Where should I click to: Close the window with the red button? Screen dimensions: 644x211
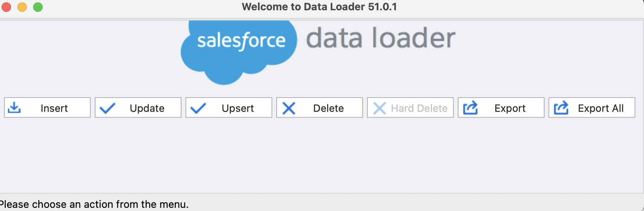pyautogui.click(x=6, y=7)
